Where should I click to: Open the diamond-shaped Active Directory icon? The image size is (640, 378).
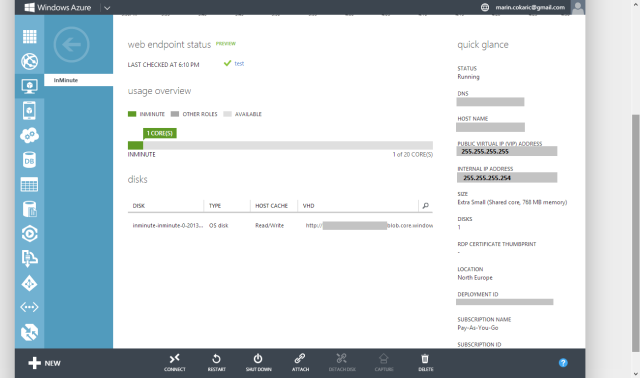point(29,283)
